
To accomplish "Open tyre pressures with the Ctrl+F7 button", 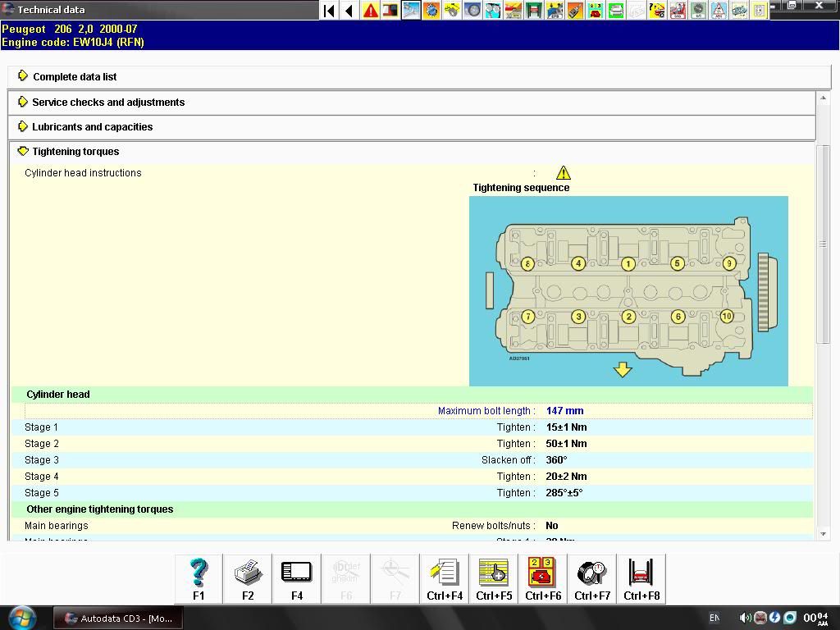I will click(592, 578).
